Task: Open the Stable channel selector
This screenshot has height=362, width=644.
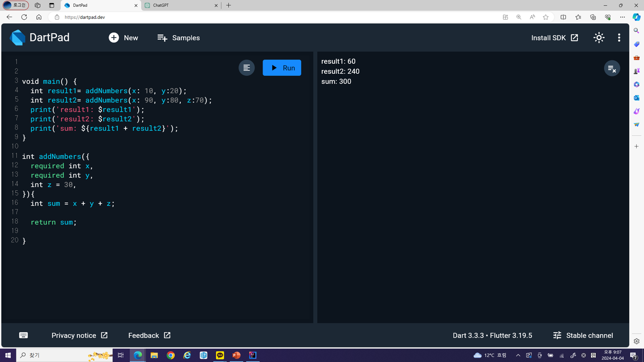Action: [x=583, y=335]
